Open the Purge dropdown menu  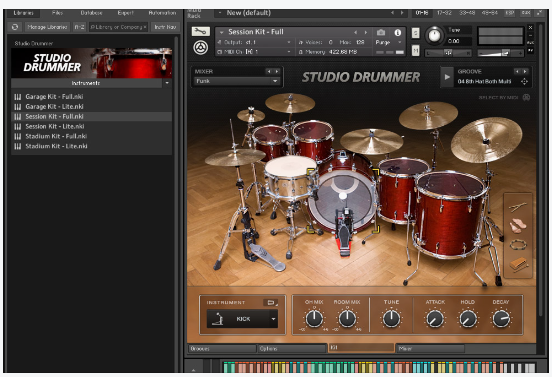tap(389, 42)
